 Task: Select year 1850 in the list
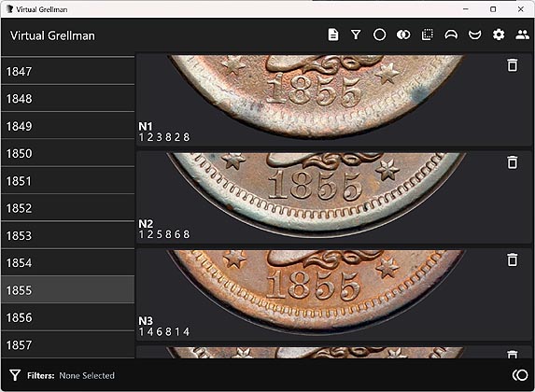point(68,153)
